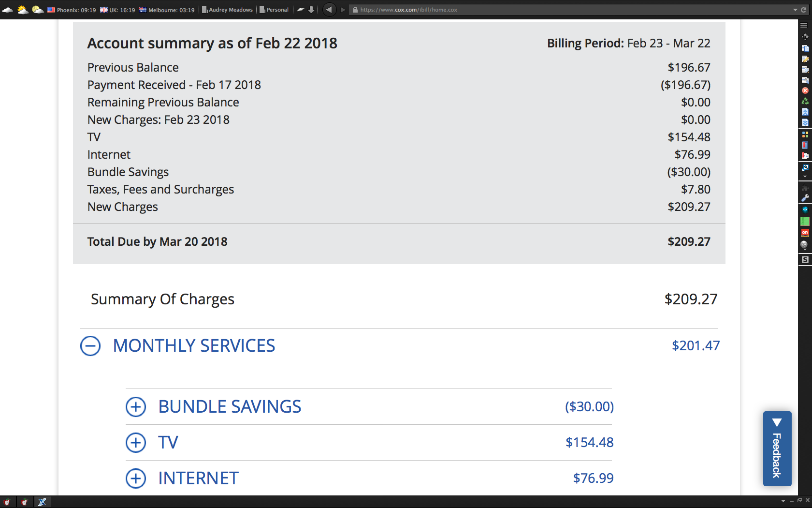Screen dimensions: 812x508
Task: Click the Monthly Services $201.47 amount link
Action: (x=695, y=346)
